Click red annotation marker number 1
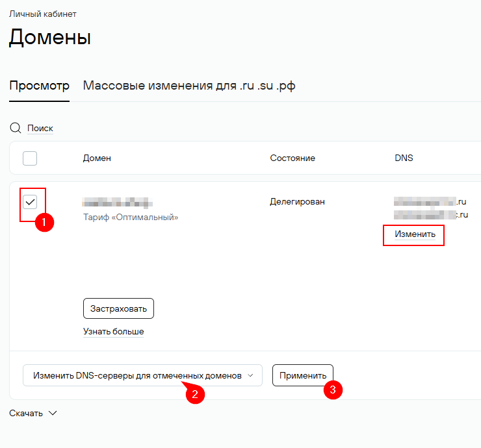Screen dimensions: 481x448 [x=44, y=222]
